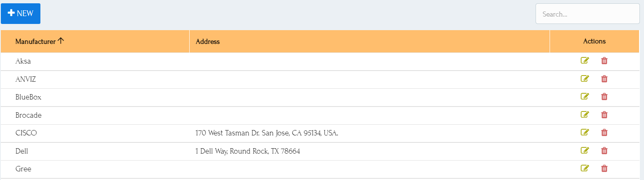Sort by the Manufacturer column header

(35, 41)
